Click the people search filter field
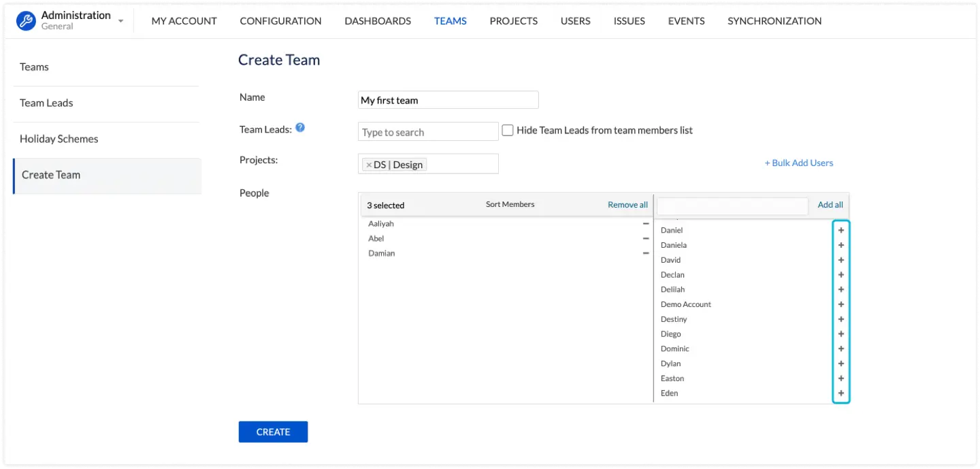 point(732,206)
